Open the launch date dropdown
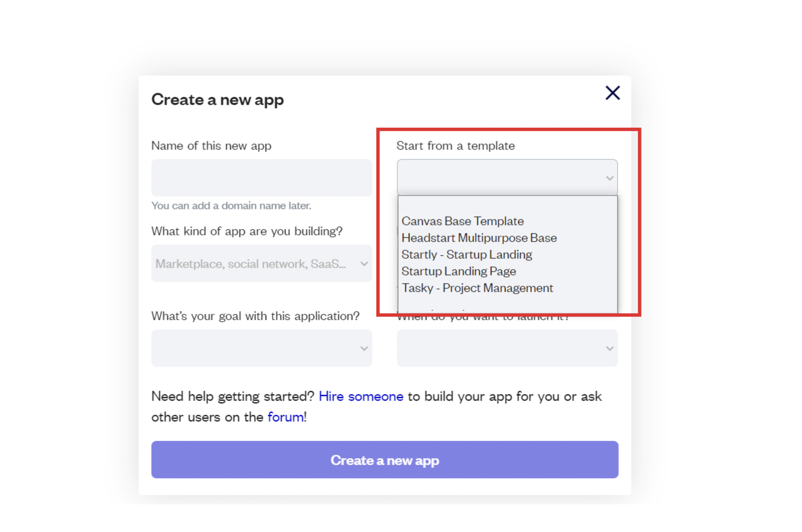The width and height of the screenshot is (802, 532). point(507,348)
